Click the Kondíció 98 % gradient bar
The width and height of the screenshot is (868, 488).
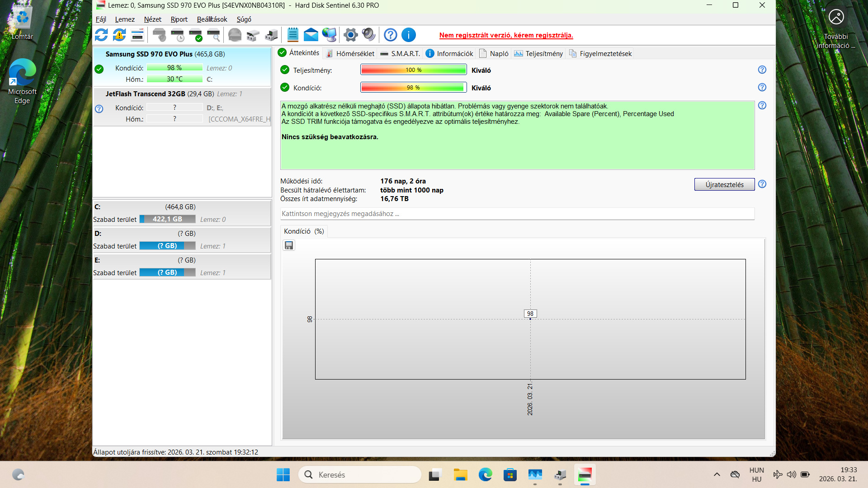tap(413, 88)
